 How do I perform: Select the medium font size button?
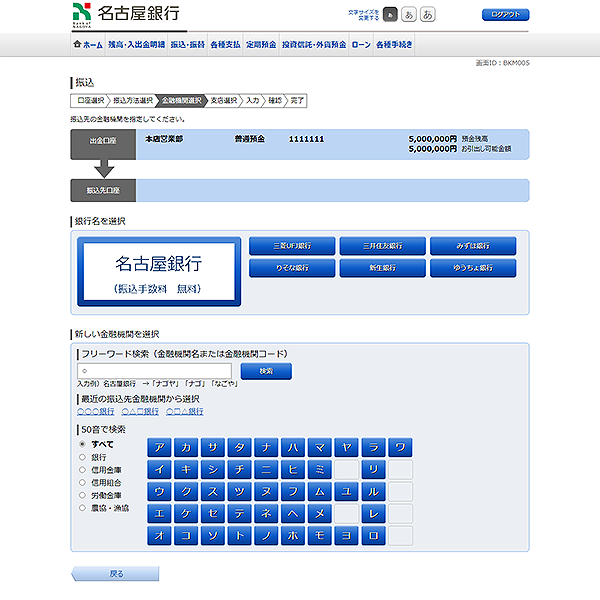(x=409, y=15)
